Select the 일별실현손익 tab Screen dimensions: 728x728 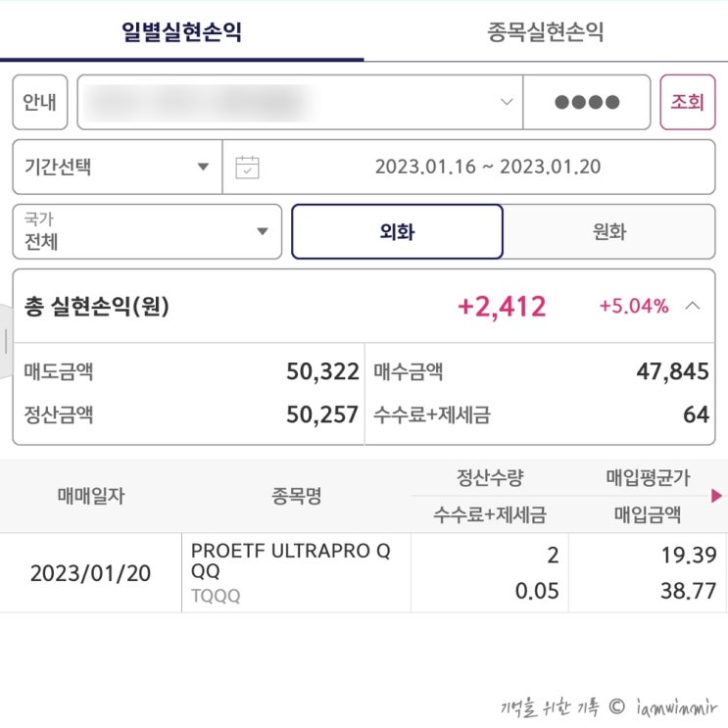[x=181, y=32]
